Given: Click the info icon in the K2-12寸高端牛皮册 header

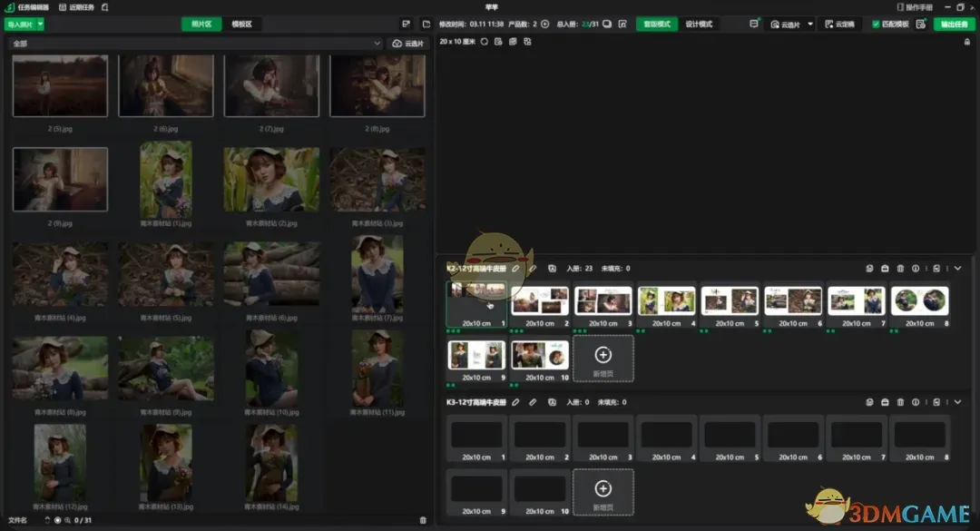Looking at the screenshot, I should (916, 269).
